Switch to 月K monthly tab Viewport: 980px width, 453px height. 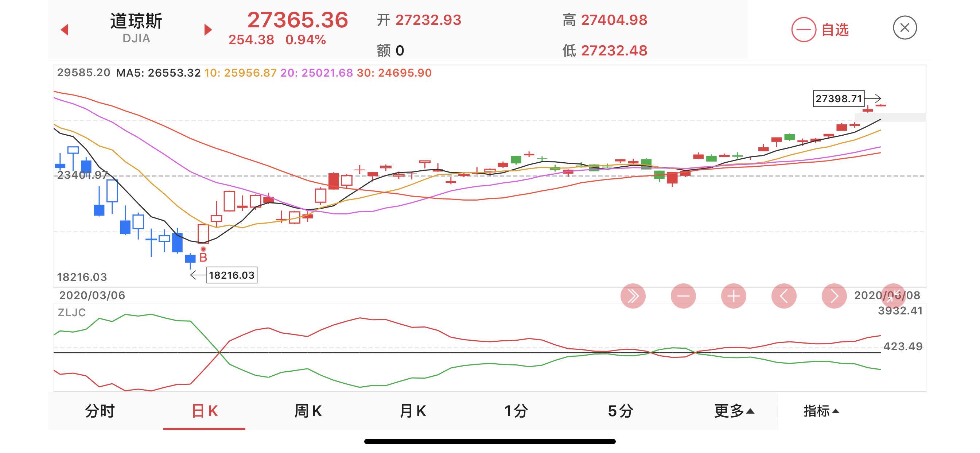point(413,411)
